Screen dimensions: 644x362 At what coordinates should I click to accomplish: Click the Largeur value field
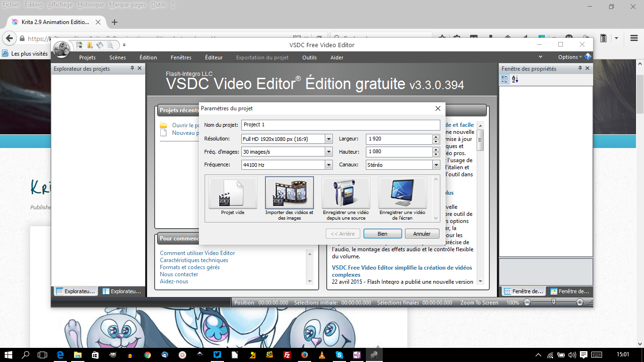pos(399,139)
